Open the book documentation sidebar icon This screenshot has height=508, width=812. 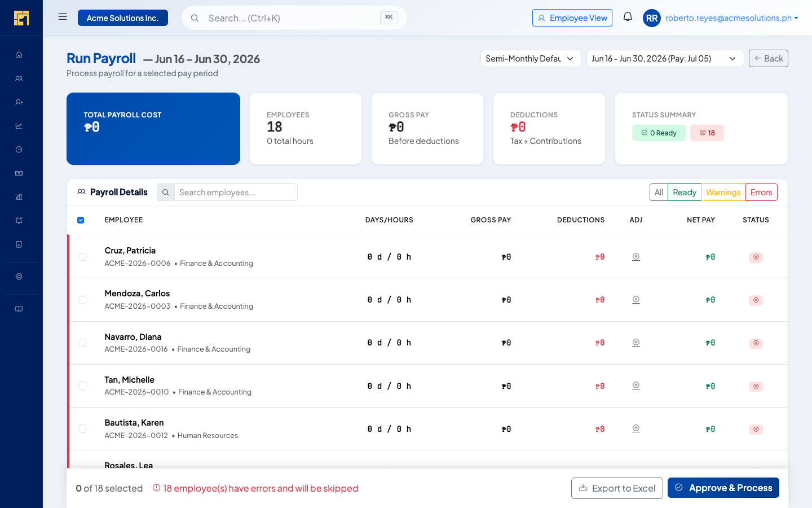coord(19,309)
